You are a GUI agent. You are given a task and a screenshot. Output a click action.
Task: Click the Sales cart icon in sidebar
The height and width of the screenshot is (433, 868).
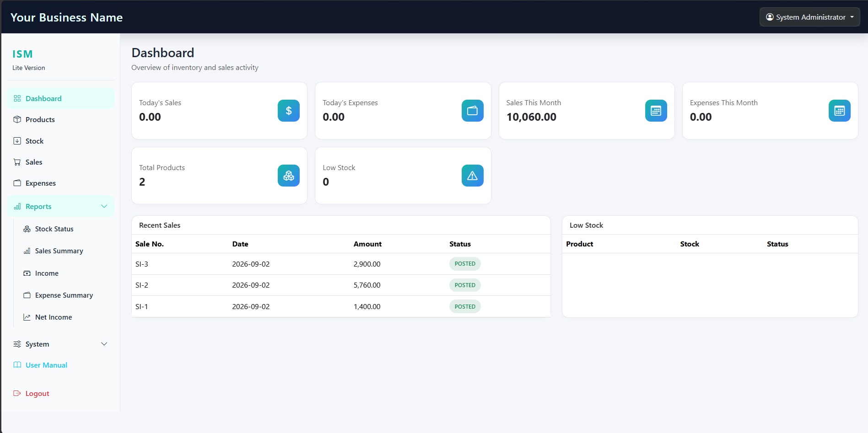(x=17, y=162)
